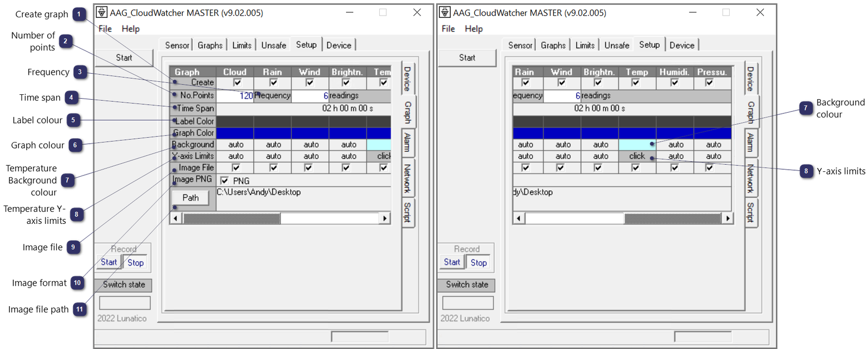This screenshot has width=868, height=349.
Task: Click Record Stop in the right window
Action: tap(478, 262)
